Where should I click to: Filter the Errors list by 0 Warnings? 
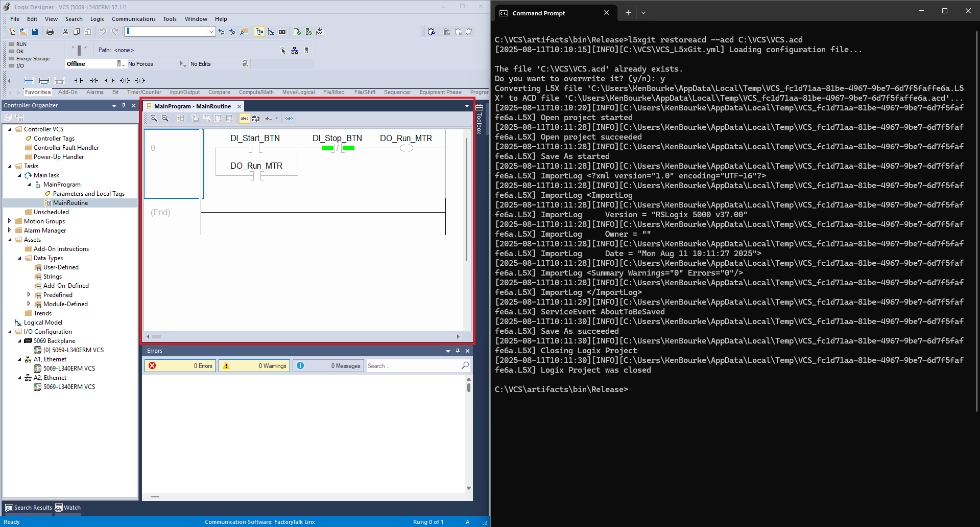pos(254,366)
